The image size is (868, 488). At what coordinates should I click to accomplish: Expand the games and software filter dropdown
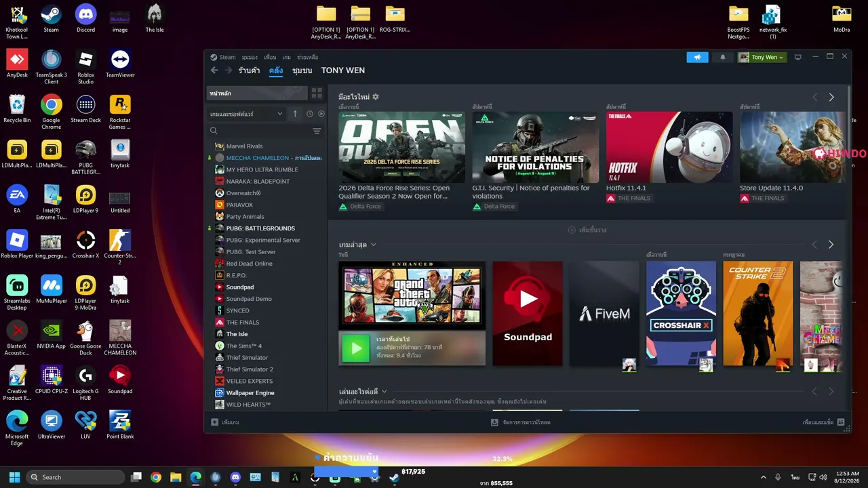pyautogui.click(x=246, y=114)
